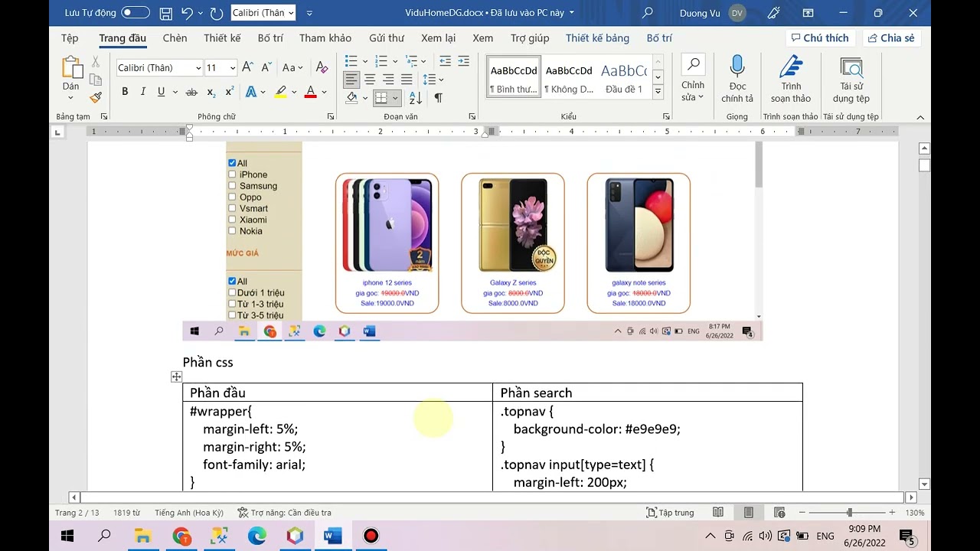980x551 pixels.
Task: Expand underline style dropdown arrow
Action: coord(175,92)
